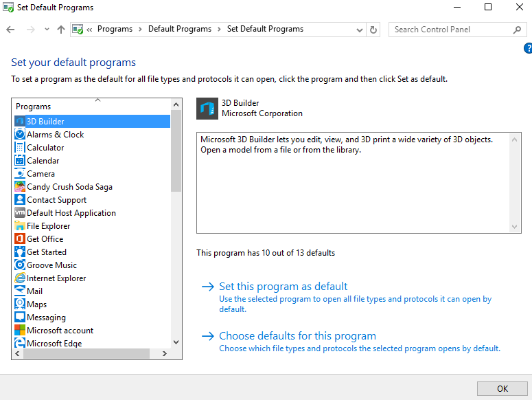
Task: Click Set this program as default
Action: click(x=284, y=286)
